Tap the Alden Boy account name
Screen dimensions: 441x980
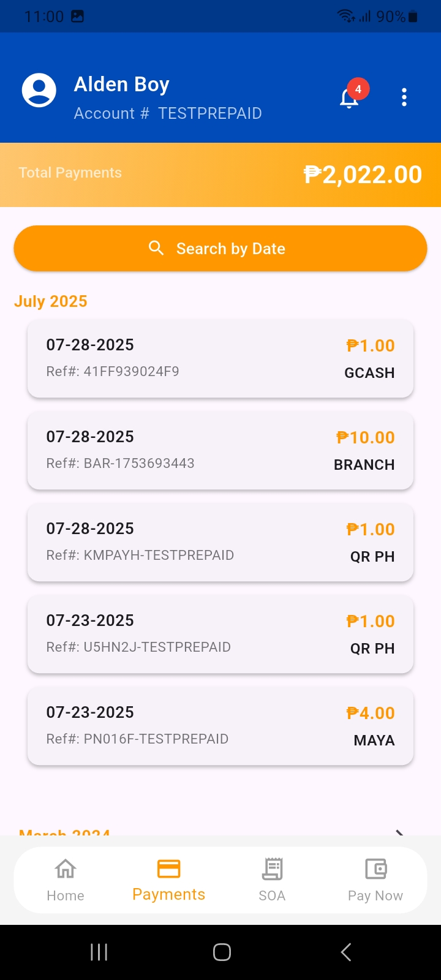[x=122, y=85]
